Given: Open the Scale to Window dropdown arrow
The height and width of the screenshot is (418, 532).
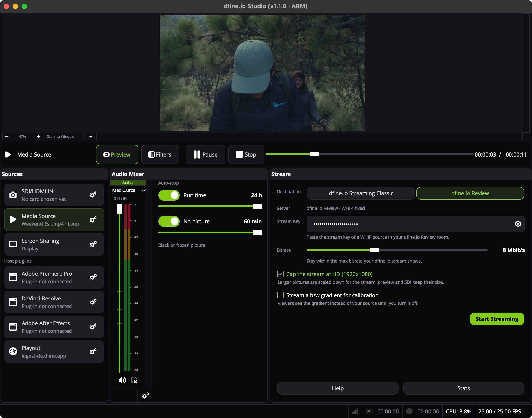Looking at the screenshot, I should (x=91, y=136).
